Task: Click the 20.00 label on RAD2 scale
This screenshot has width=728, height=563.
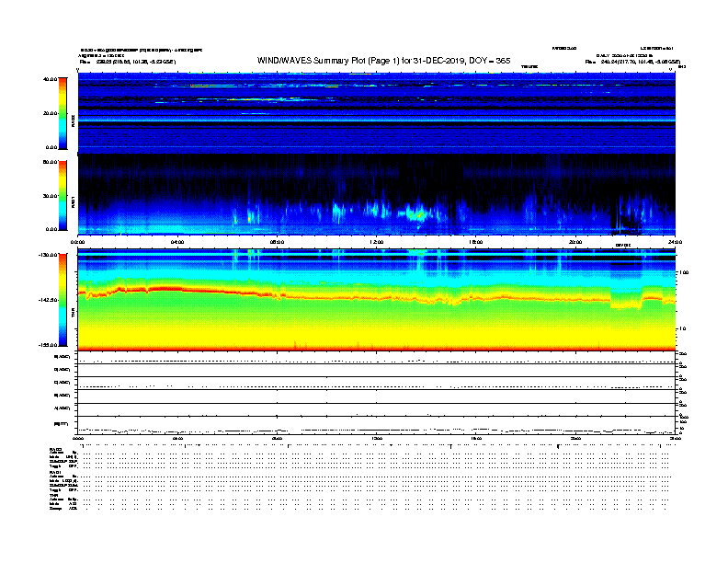Action: tap(51, 113)
